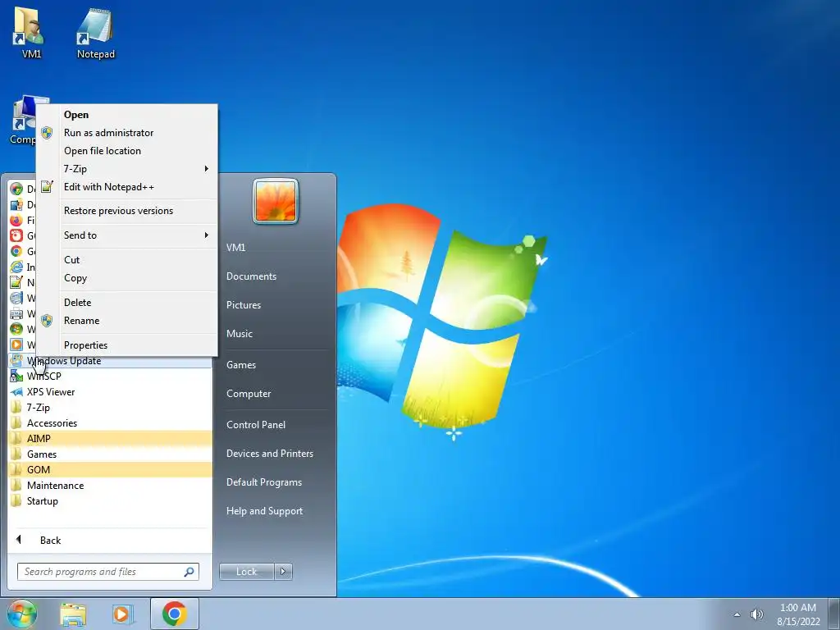
Task: Open Windows Explorer from the taskbar
Action: tap(73, 614)
